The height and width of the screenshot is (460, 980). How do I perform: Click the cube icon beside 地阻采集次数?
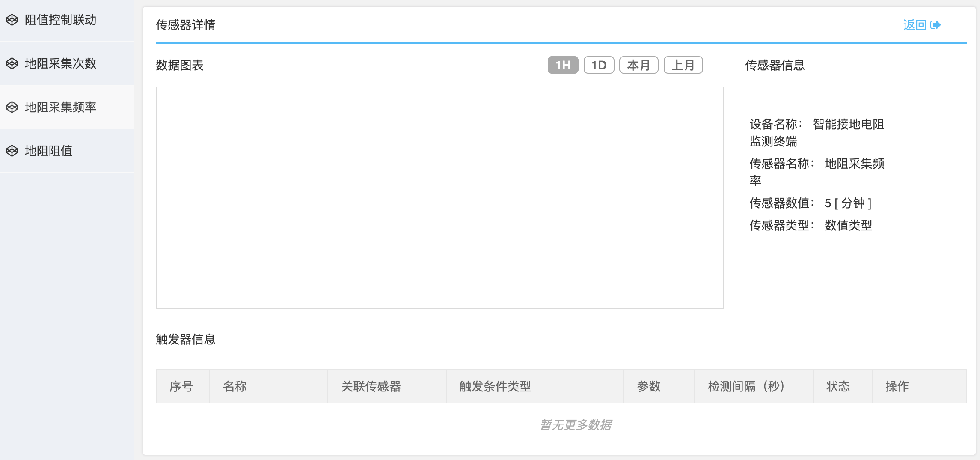coord(12,63)
